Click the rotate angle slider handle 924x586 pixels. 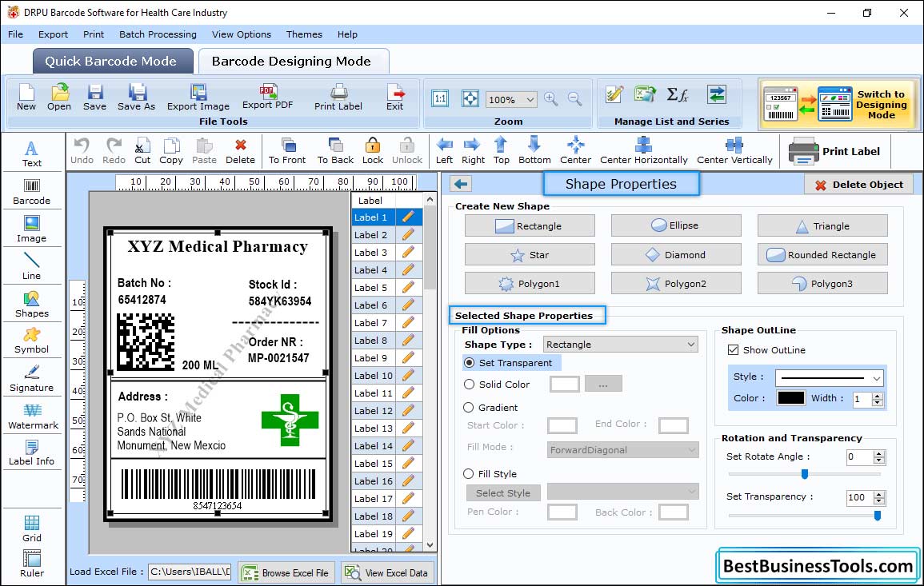pyautogui.click(x=804, y=474)
